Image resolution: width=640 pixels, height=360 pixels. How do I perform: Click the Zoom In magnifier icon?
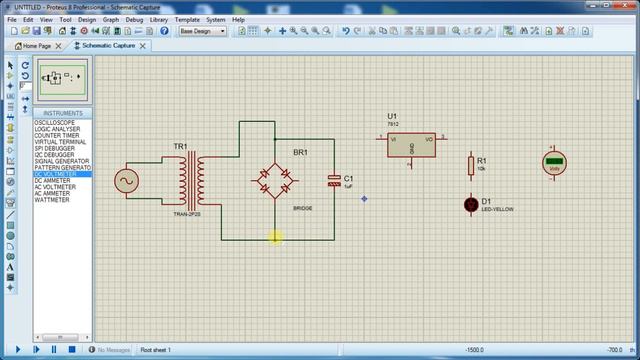tap(293, 31)
